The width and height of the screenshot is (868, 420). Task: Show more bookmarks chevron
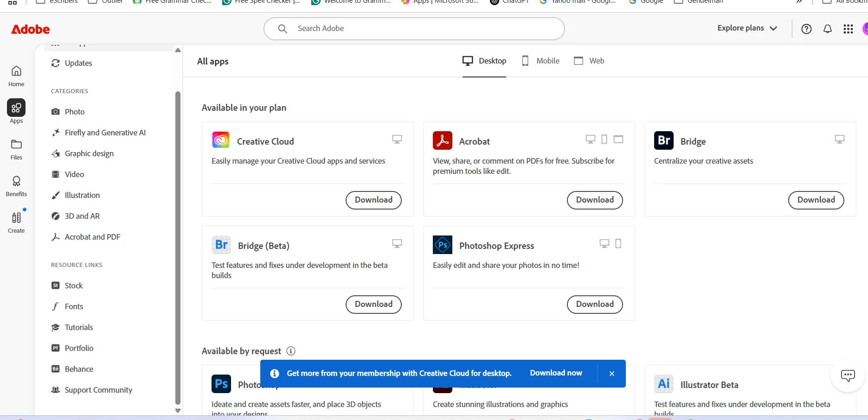799,2
